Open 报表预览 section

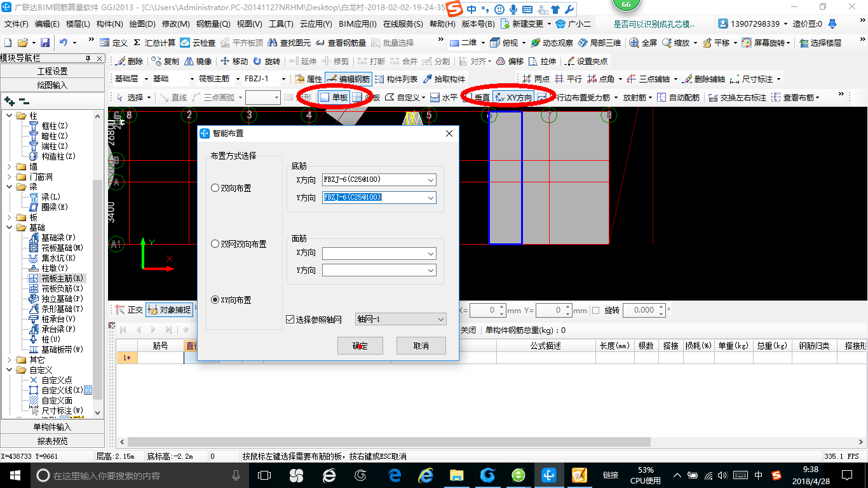[52, 441]
